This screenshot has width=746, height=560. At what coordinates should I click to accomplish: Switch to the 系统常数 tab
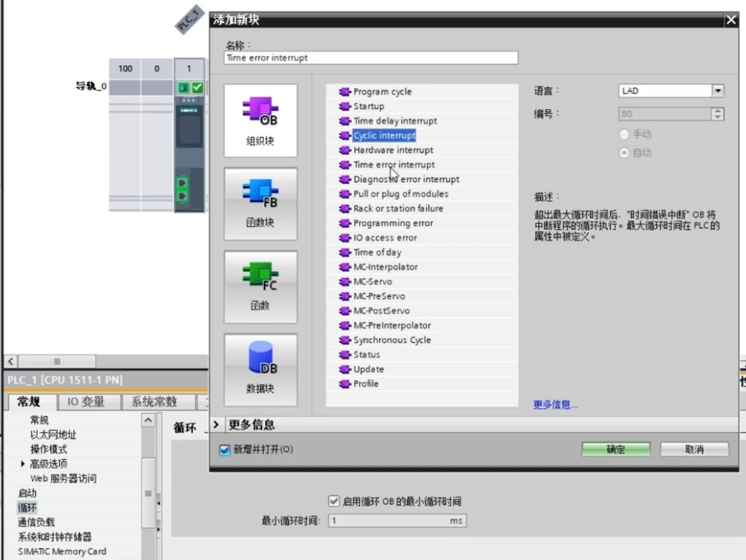click(x=154, y=402)
